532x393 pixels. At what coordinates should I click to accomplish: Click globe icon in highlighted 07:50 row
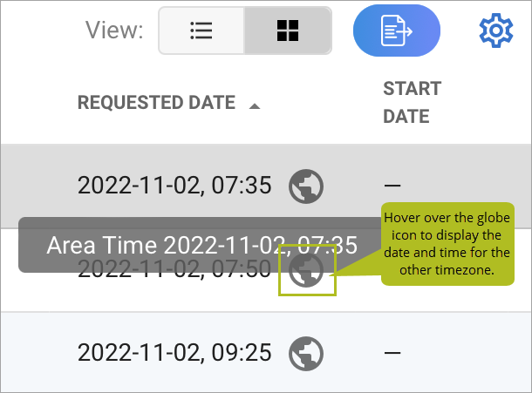pyautogui.click(x=306, y=270)
